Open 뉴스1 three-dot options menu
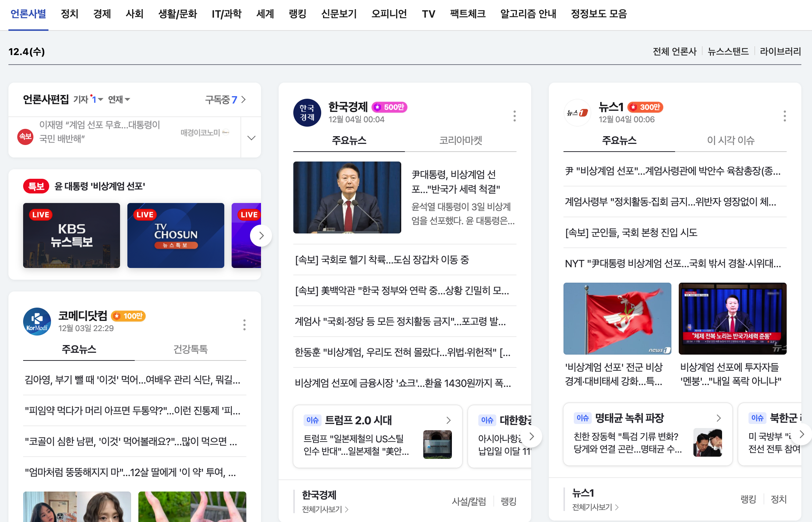 (x=784, y=116)
